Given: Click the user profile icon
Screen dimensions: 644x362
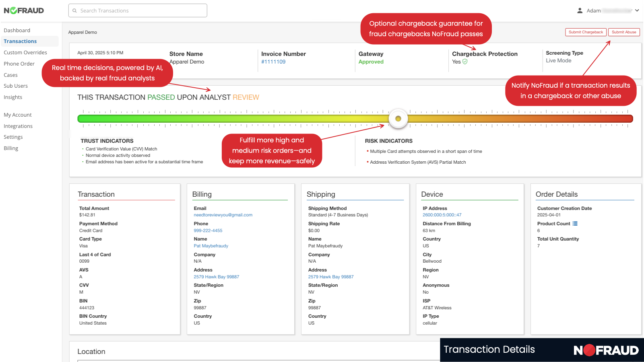Looking at the screenshot, I should tap(580, 10).
